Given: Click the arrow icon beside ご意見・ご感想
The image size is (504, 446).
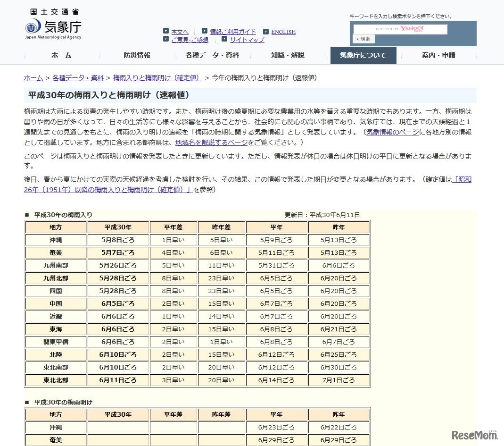Looking at the screenshot, I should tap(166, 40).
